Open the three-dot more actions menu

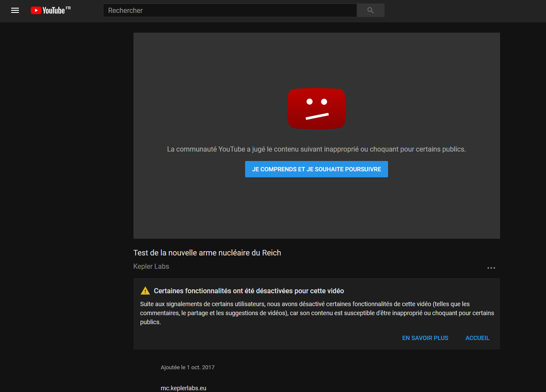(491, 268)
